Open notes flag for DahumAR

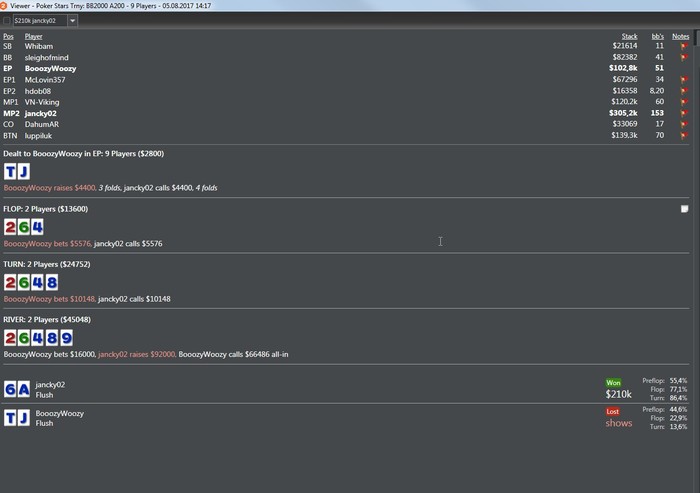pos(683,124)
